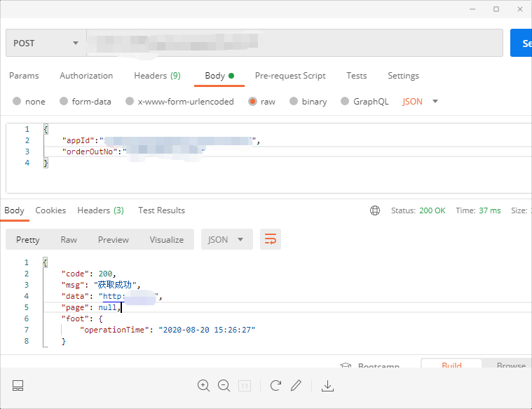Click the 1:1 actual size icon
The height and width of the screenshot is (409, 532).
pos(245,385)
